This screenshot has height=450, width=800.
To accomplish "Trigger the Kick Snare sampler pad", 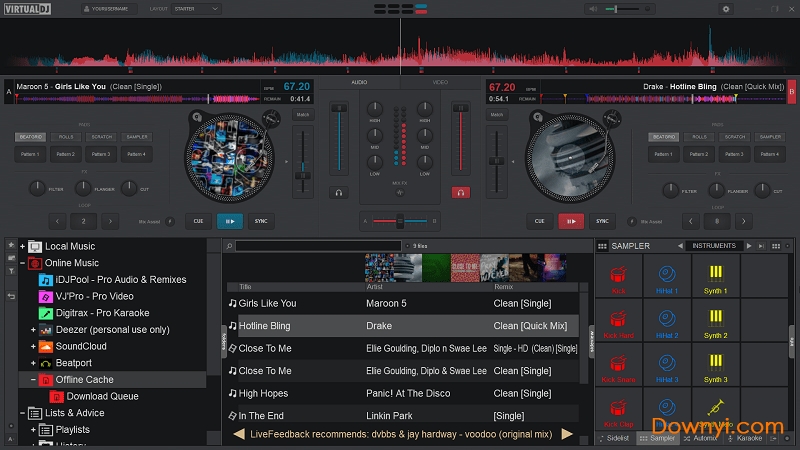I will [x=618, y=365].
